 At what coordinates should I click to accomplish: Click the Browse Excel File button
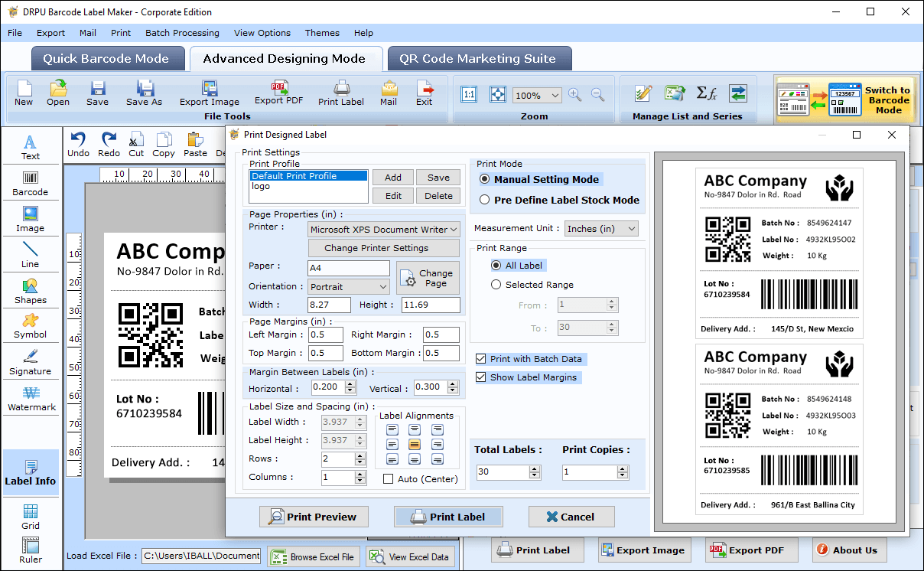[x=314, y=557]
